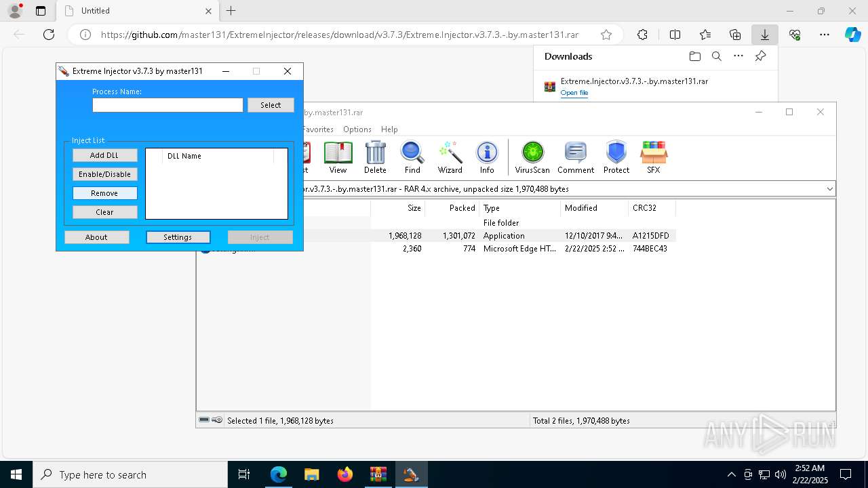868x488 pixels.
Task: Click the Remove button in Inject List
Action: pos(104,193)
